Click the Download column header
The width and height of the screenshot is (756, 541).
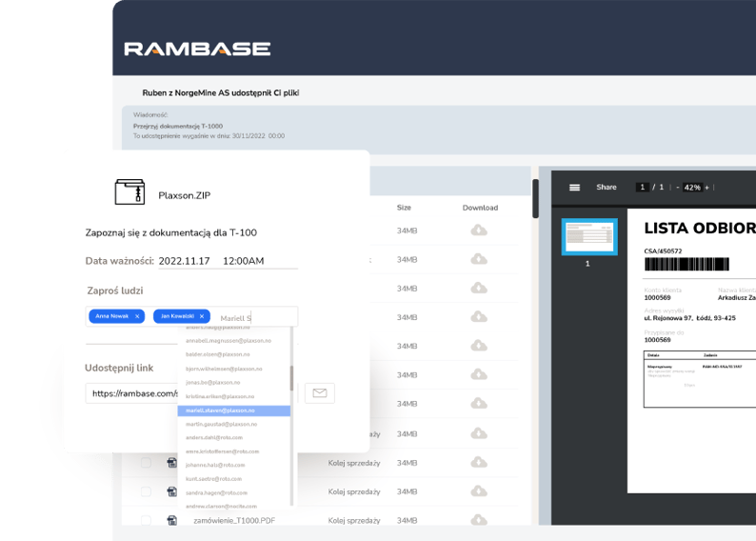coord(480,208)
